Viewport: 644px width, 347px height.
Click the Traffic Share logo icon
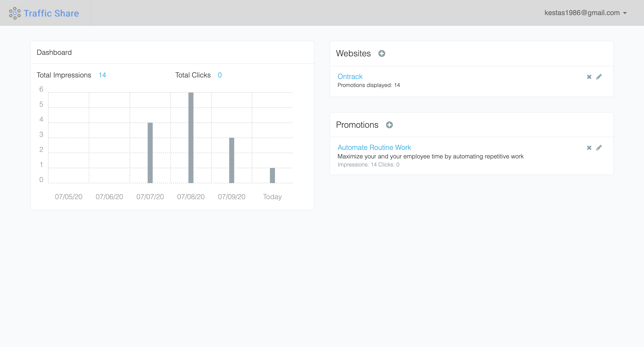pos(15,13)
